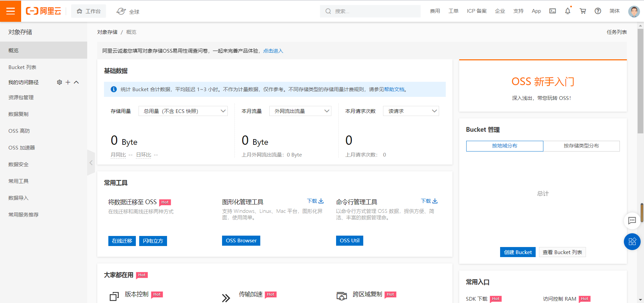The height and width of the screenshot is (303, 644).
Task: Click the OSS Util button
Action: coord(350,240)
